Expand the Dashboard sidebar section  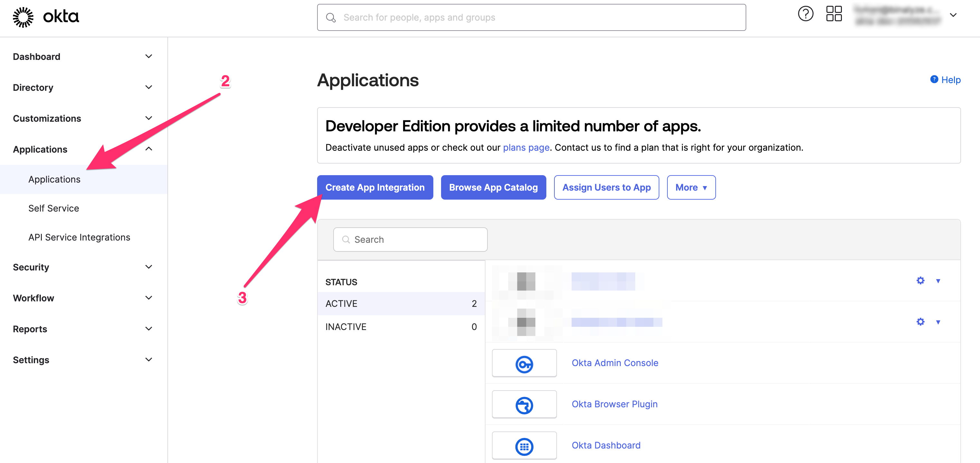pos(148,56)
